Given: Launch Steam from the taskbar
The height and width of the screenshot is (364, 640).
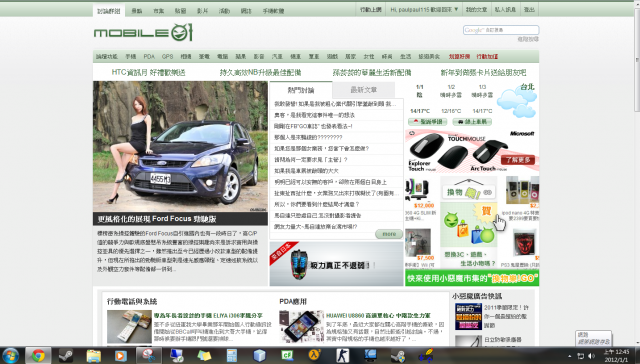Looking at the screenshot, I should coord(65,355).
